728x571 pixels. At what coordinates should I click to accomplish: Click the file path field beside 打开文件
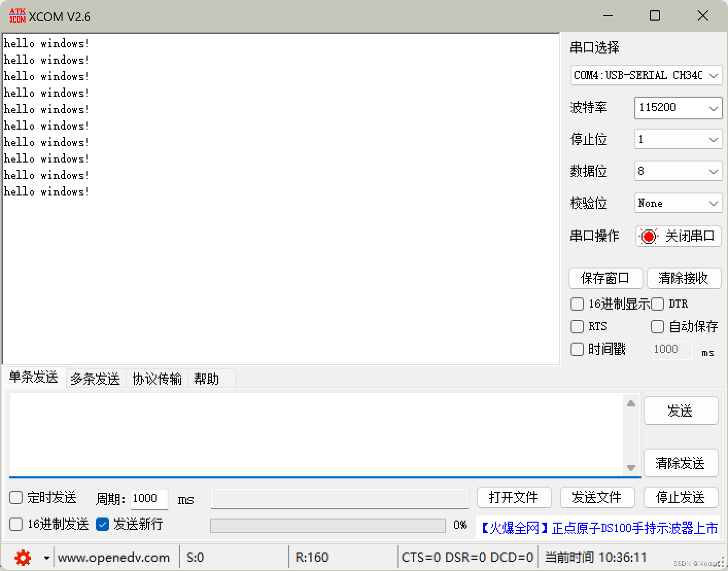click(x=340, y=498)
